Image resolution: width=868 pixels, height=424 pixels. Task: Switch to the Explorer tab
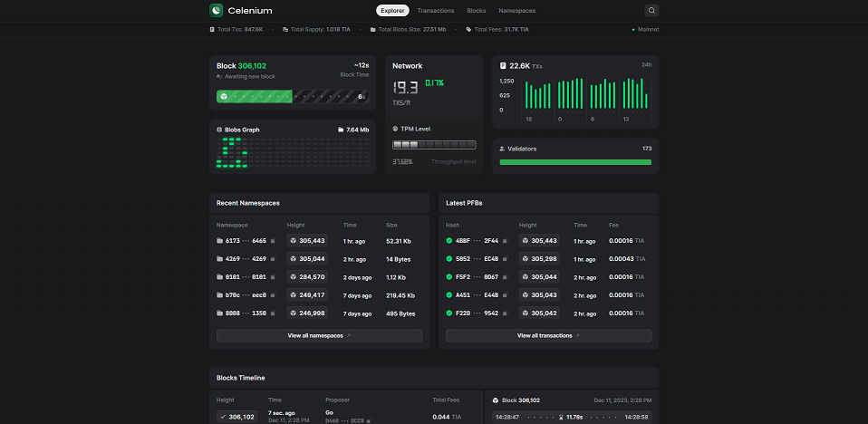tap(392, 11)
